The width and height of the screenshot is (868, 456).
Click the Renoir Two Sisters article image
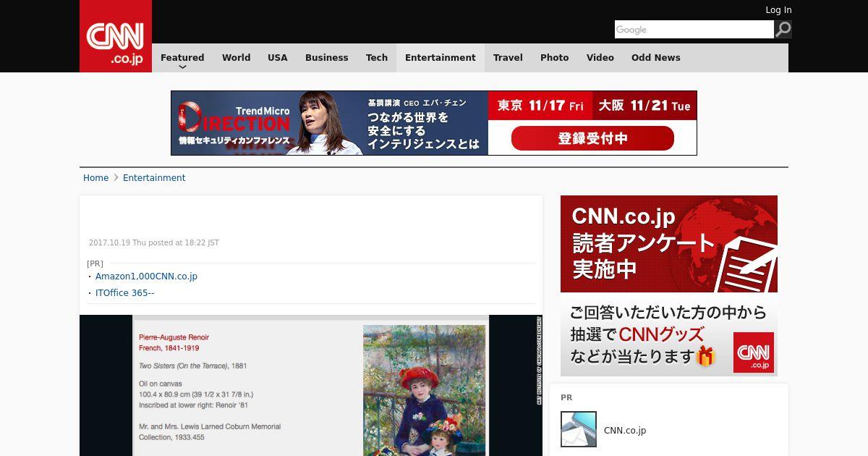tap(311, 385)
